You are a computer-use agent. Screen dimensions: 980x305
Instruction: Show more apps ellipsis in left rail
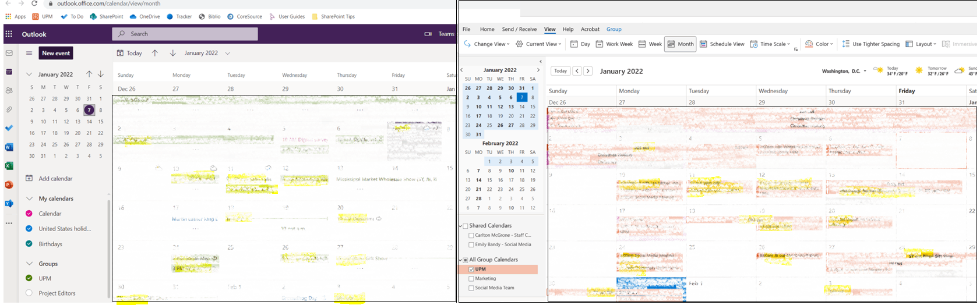[9, 223]
